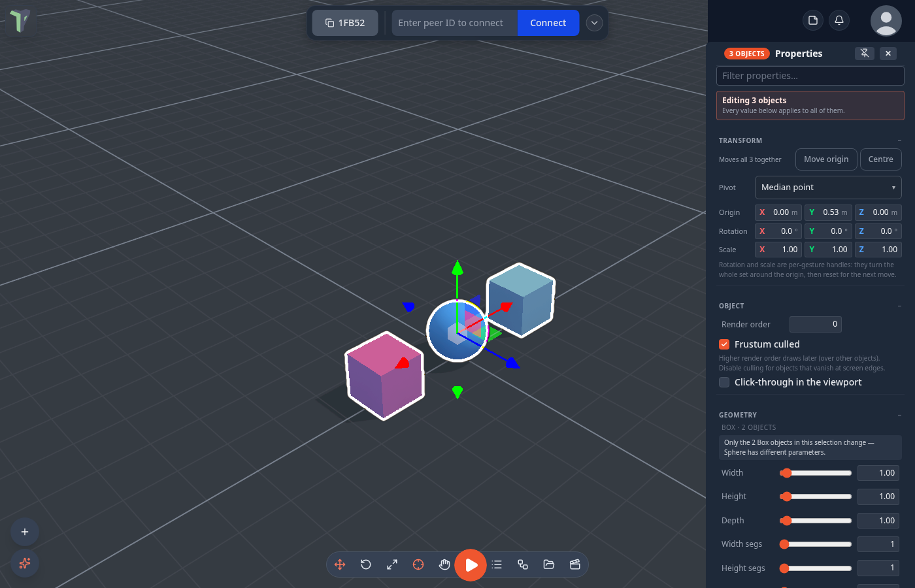Select the pink cube in viewport
Screen dimensions: 915x588
tap(384, 376)
